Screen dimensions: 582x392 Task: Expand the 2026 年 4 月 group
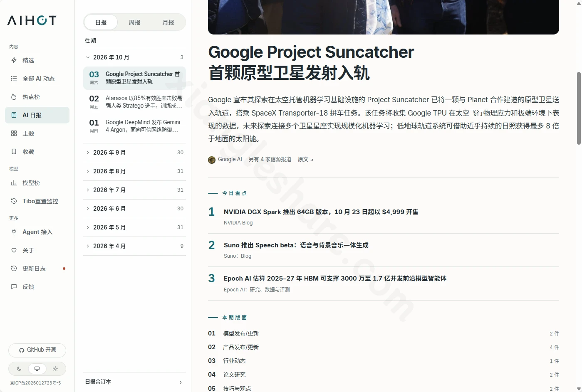pyautogui.click(x=134, y=246)
